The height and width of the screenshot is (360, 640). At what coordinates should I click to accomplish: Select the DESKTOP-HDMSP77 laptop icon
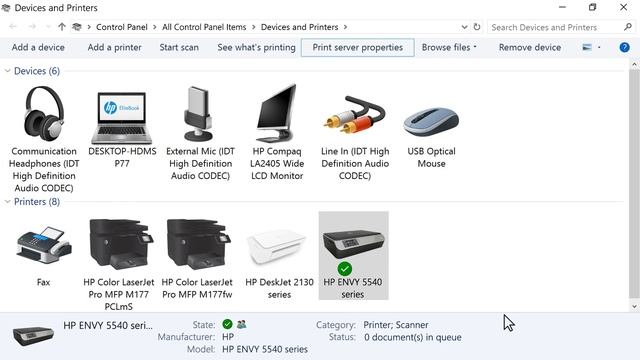[122, 118]
